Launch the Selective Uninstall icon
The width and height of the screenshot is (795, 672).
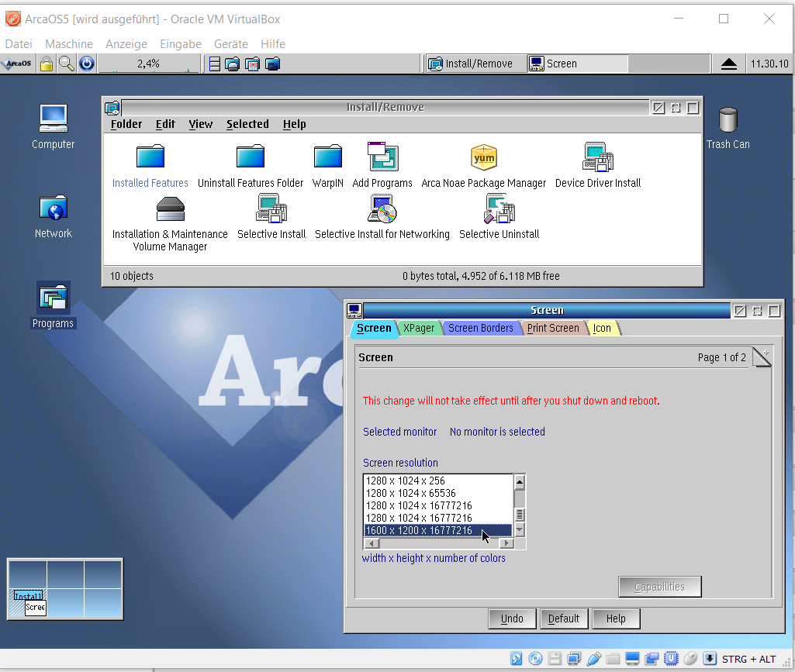pyautogui.click(x=499, y=208)
